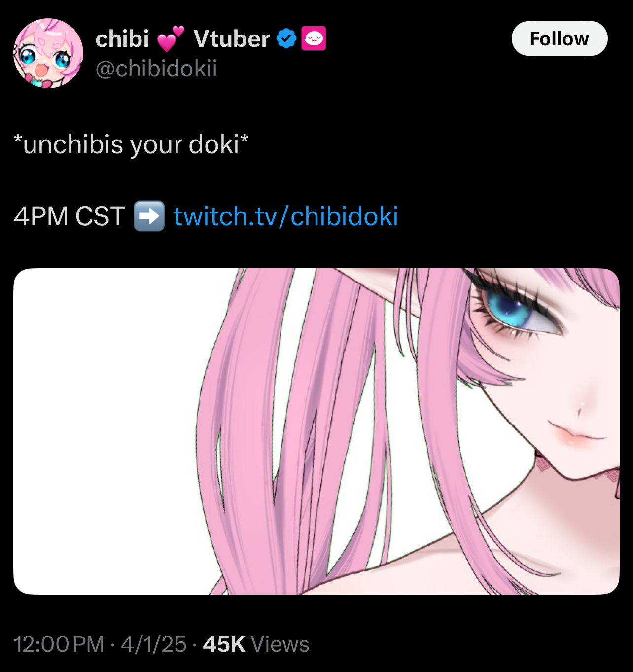Image resolution: width=633 pixels, height=672 pixels.
Task: Open the attached pink-haired character image
Action: click(x=316, y=431)
